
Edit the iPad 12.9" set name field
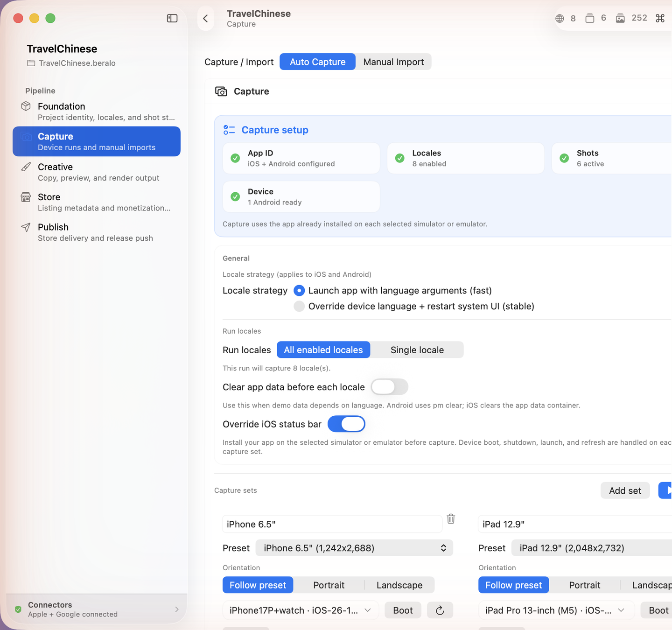point(575,524)
